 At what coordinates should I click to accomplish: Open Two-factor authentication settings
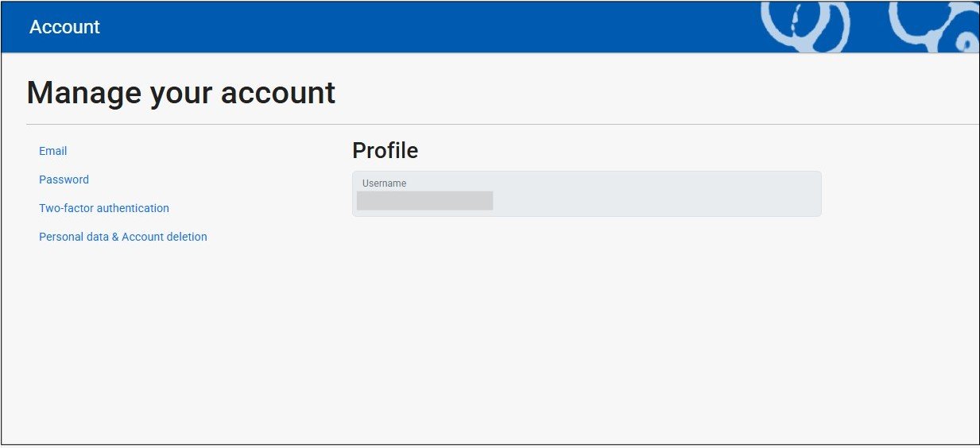(104, 208)
